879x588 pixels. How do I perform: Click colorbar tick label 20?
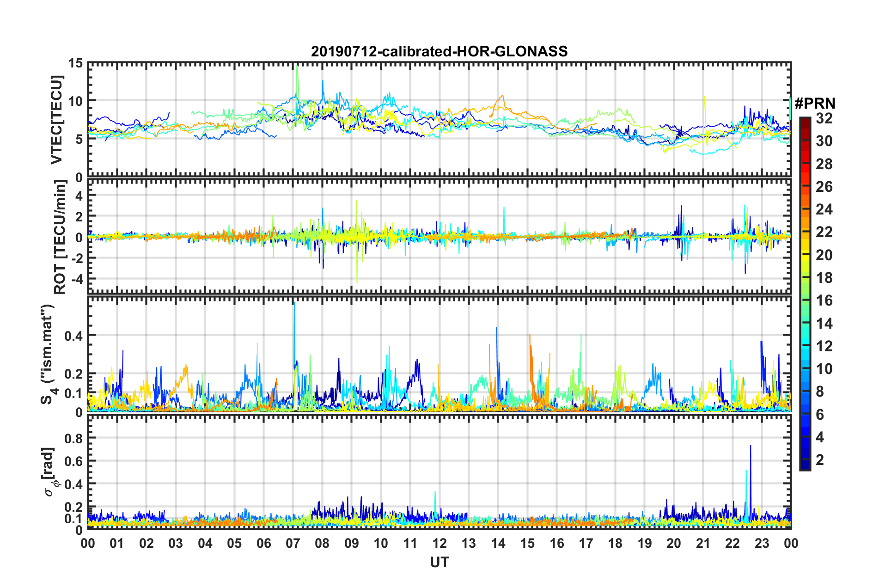tap(824, 255)
